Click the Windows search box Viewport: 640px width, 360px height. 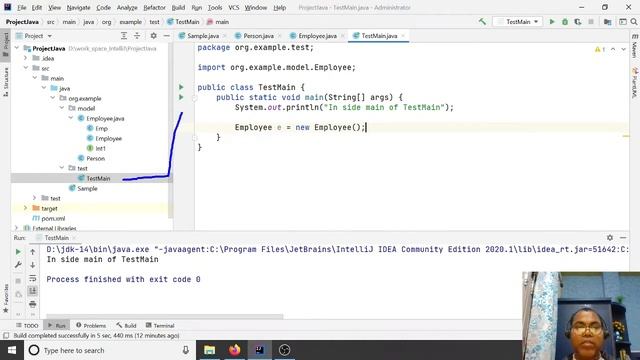point(110,350)
